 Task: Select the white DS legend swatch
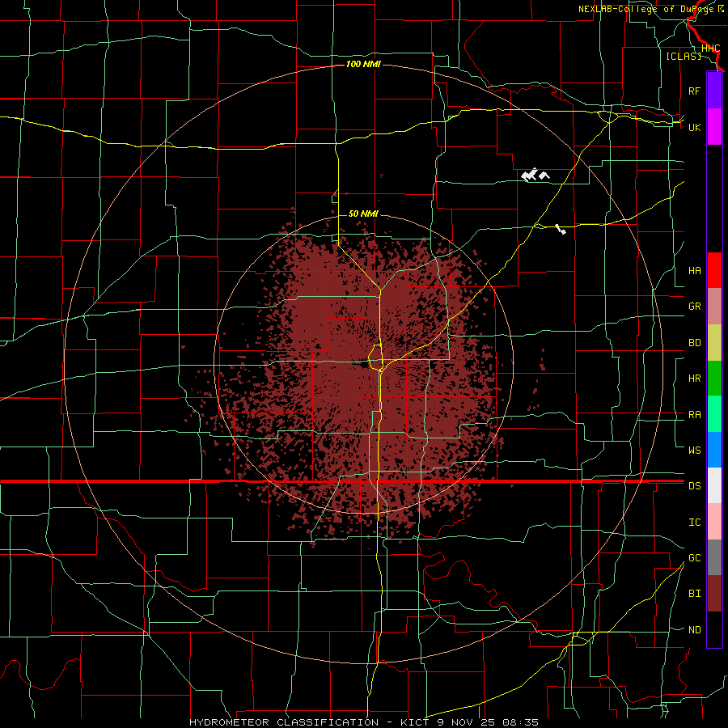714,485
